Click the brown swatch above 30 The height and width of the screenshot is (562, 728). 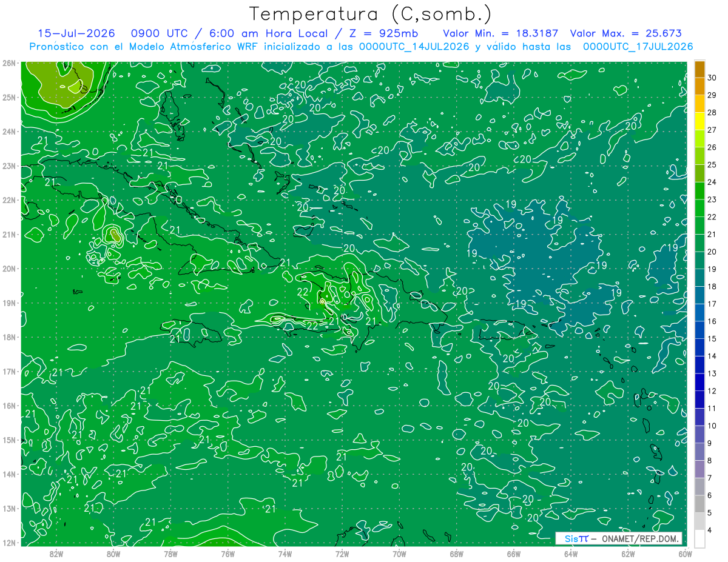699,69
